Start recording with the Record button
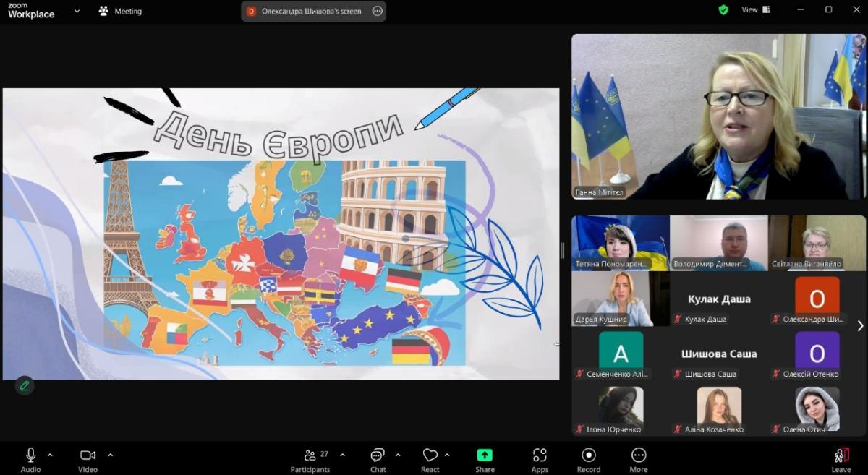868x475 pixels. pyautogui.click(x=589, y=459)
